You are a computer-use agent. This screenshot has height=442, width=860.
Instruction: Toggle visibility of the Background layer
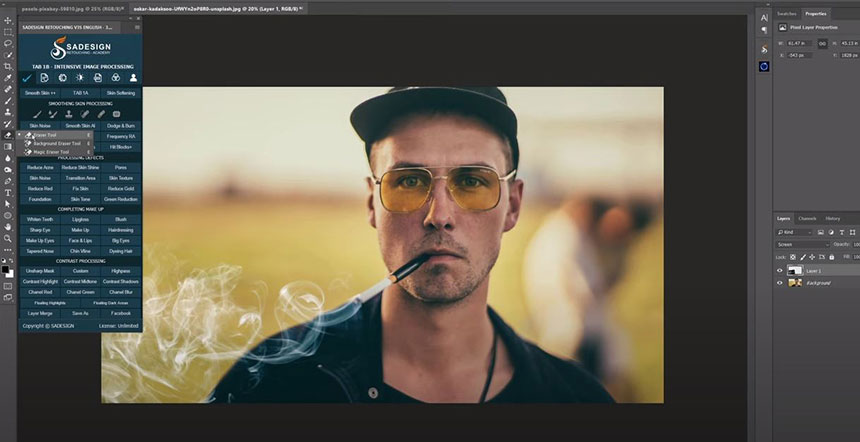(x=780, y=283)
